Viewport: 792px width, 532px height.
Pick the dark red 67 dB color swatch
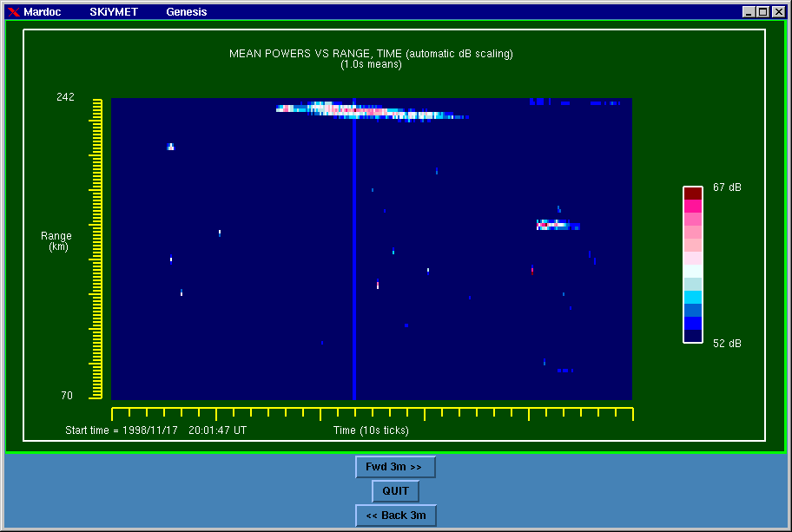pos(693,193)
